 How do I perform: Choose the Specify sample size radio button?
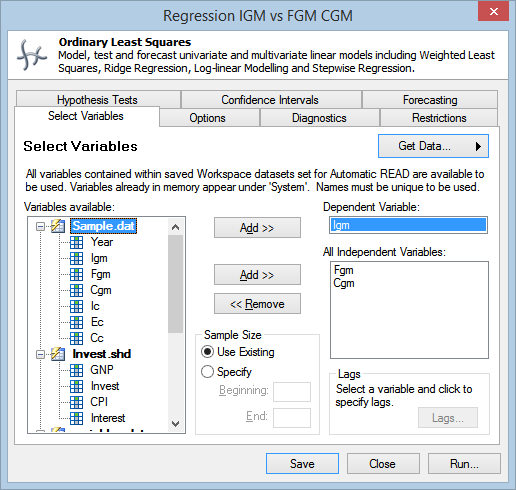[x=207, y=372]
